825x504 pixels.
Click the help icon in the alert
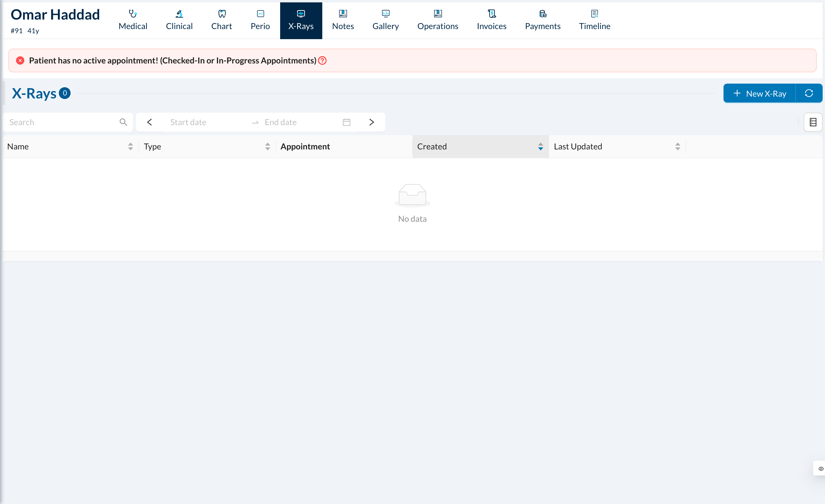[322, 60]
